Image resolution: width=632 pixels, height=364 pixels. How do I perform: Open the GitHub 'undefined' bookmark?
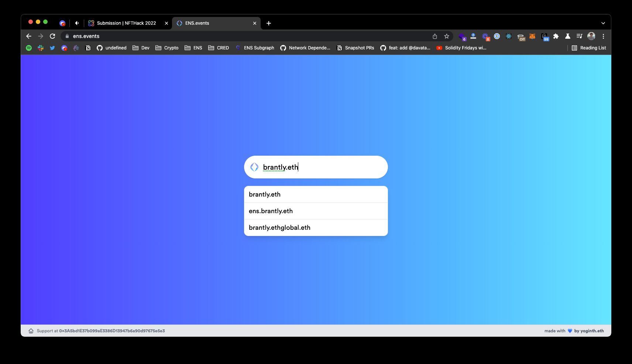tap(111, 48)
